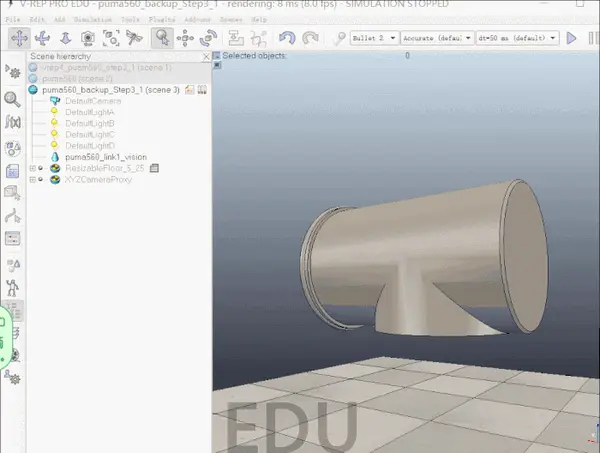Toggle the click selection cursor tool

click(x=162, y=38)
